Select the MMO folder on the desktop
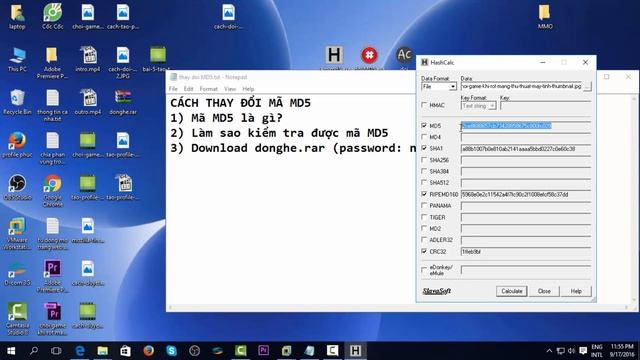This screenshot has width=640, height=360. click(545, 16)
